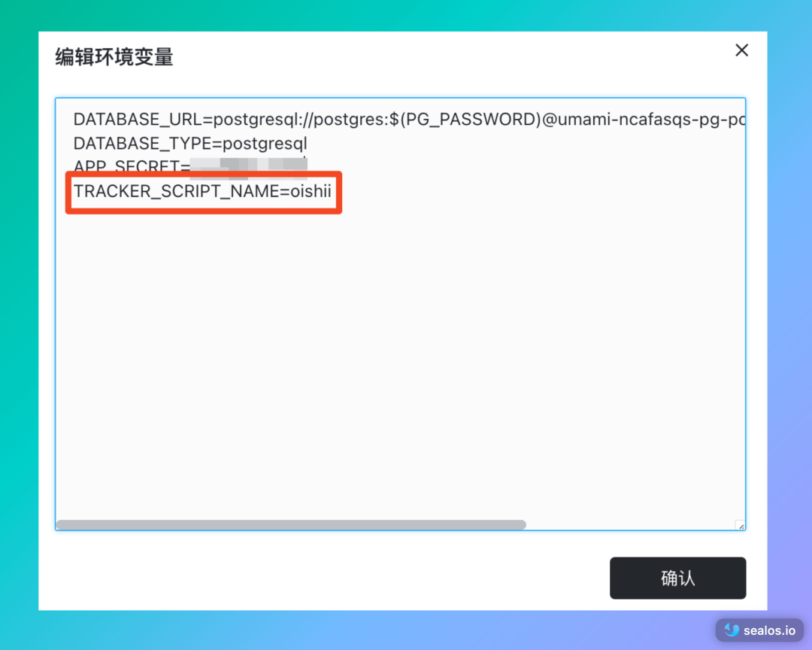Close the 编辑环境变量 dialog with X

(x=741, y=50)
